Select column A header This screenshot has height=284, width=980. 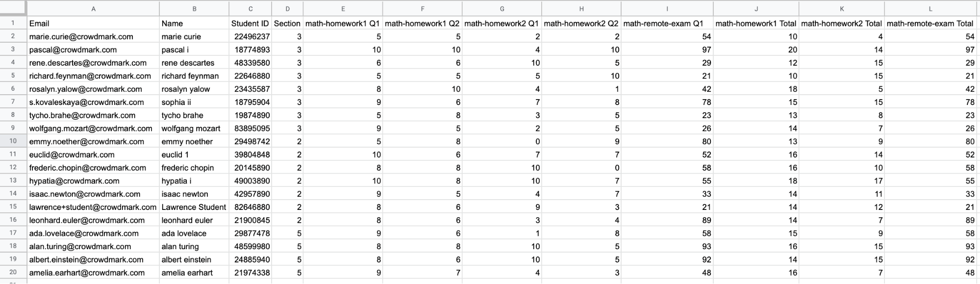click(93, 9)
